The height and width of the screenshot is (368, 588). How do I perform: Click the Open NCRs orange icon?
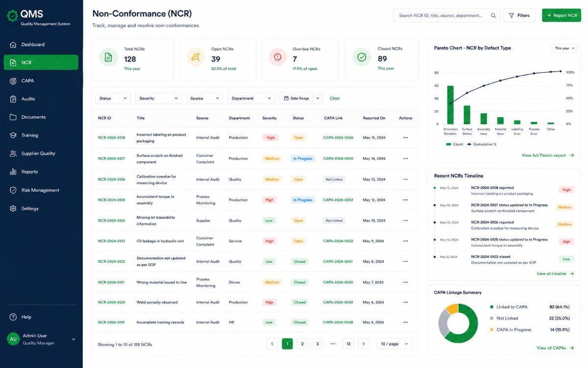[x=196, y=57]
